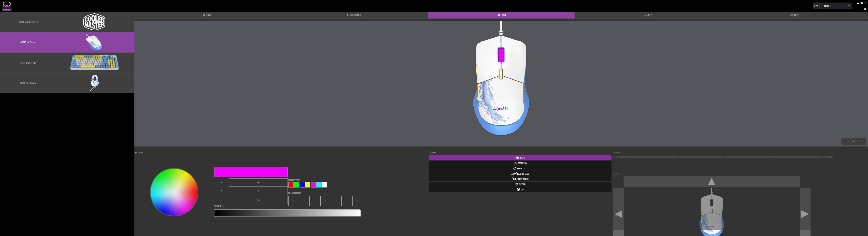Click the up LED direction arrow
Screen dimensions: 868x236
(x=711, y=182)
